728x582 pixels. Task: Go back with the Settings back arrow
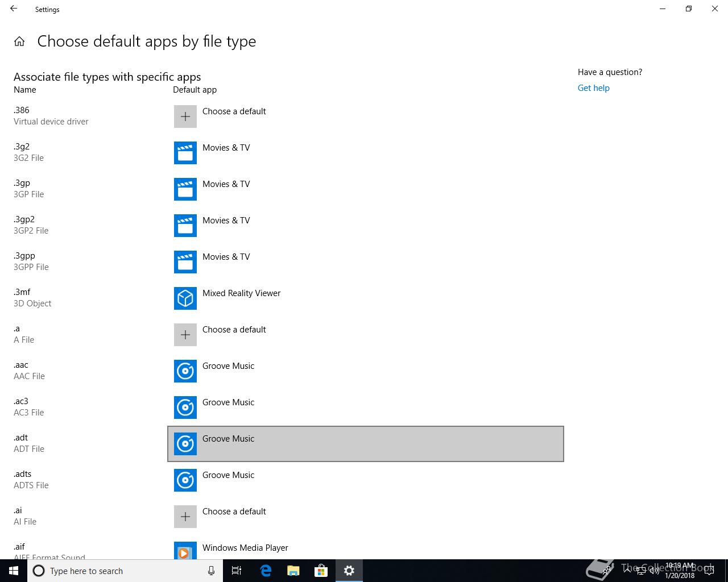14,9
